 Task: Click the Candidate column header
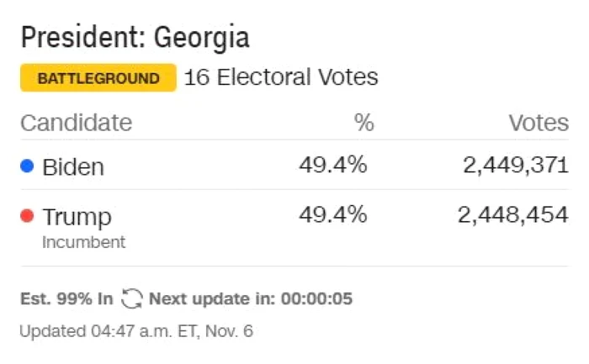tap(77, 123)
